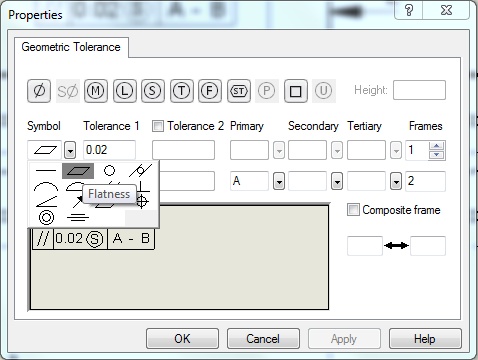Switch to the Geometric Tolerance tab
This screenshot has height=360, width=478.
click(71, 47)
